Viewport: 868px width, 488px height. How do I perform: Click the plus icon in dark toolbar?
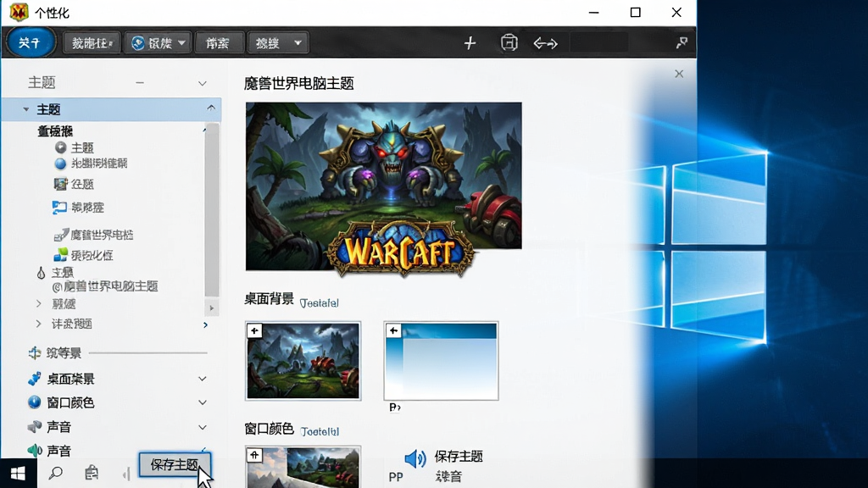470,43
